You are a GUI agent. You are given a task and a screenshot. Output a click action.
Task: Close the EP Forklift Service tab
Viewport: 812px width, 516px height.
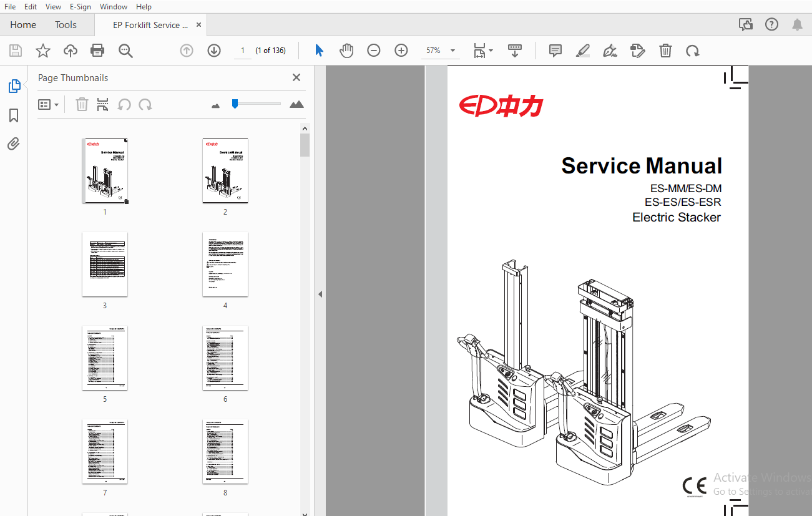(x=198, y=25)
